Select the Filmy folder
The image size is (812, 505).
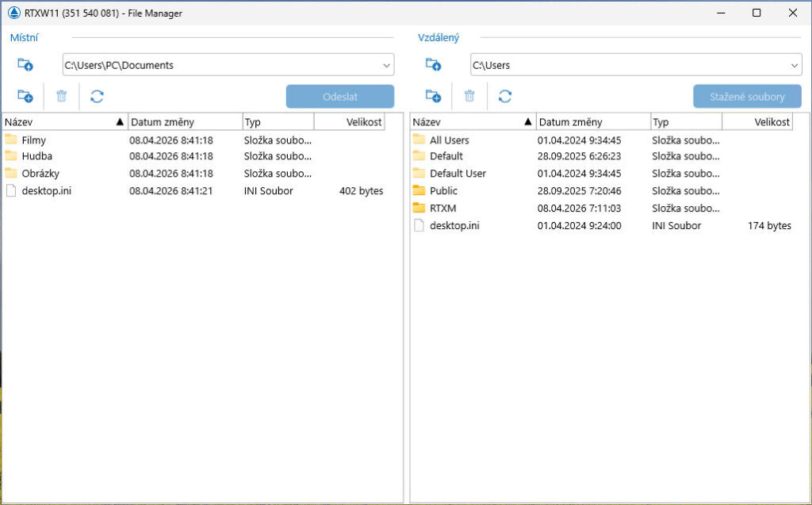click(x=34, y=140)
